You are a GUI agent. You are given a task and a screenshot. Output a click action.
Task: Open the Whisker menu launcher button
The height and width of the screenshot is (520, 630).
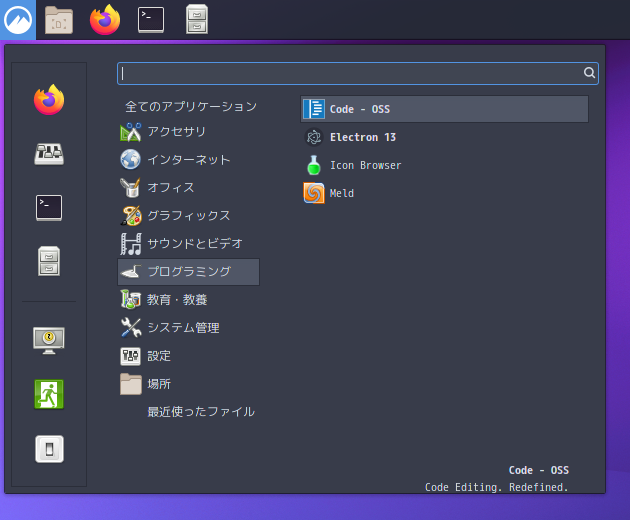(x=18, y=20)
